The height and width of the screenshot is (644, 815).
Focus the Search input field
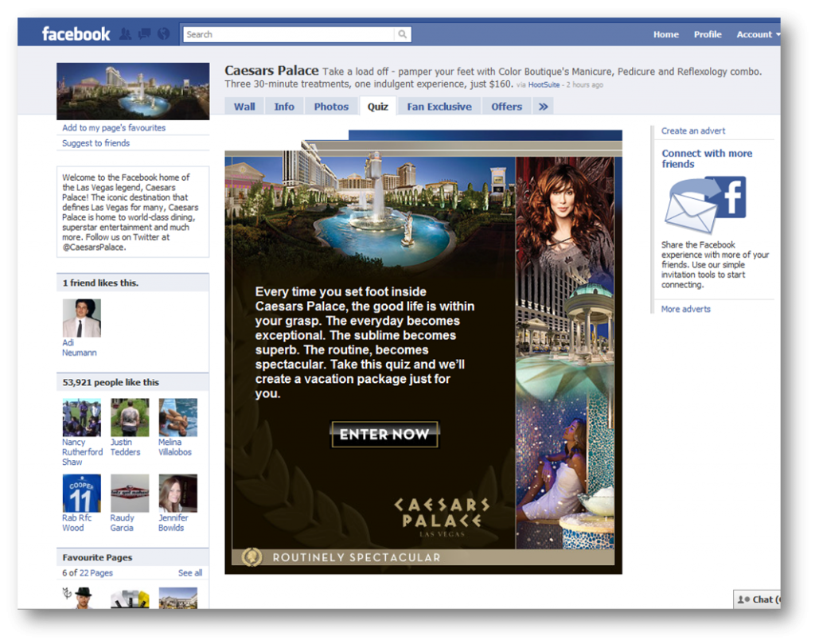coord(288,34)
